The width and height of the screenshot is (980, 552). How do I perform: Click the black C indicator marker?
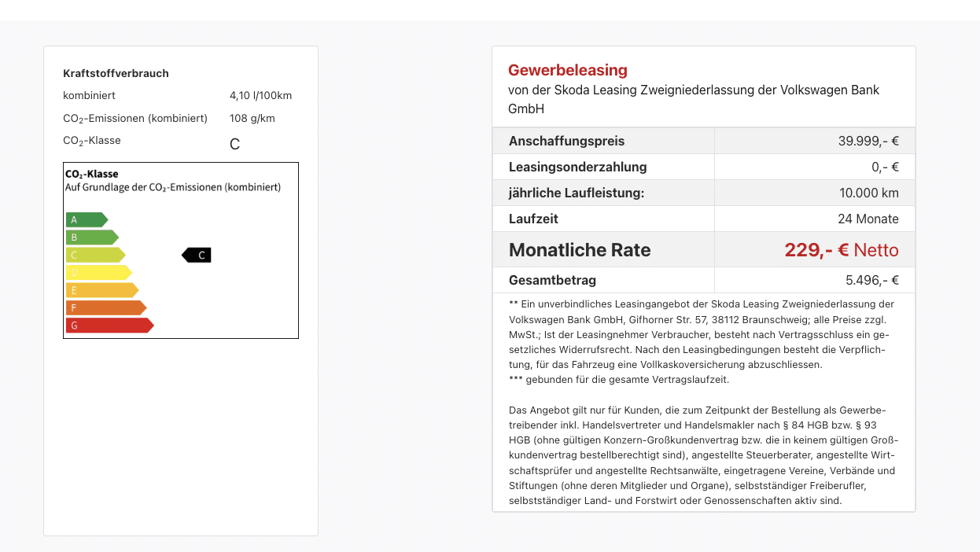(197, 255)
